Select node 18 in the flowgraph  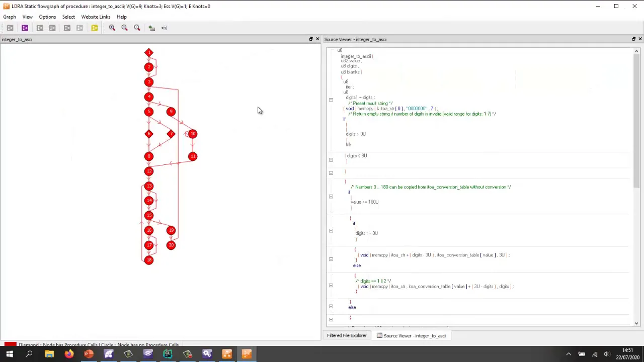point(148,260)
